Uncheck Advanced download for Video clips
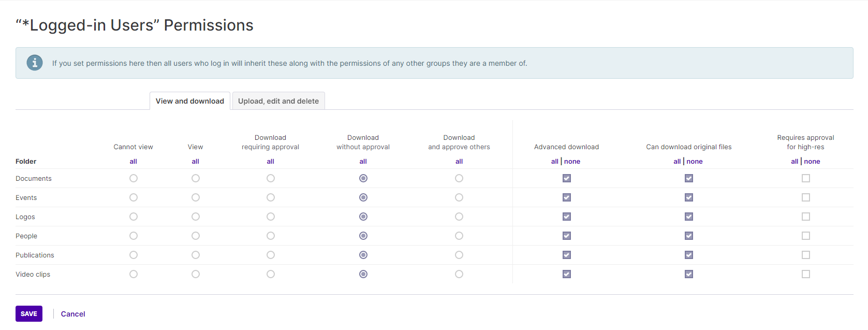 click(x=567, y=274)
